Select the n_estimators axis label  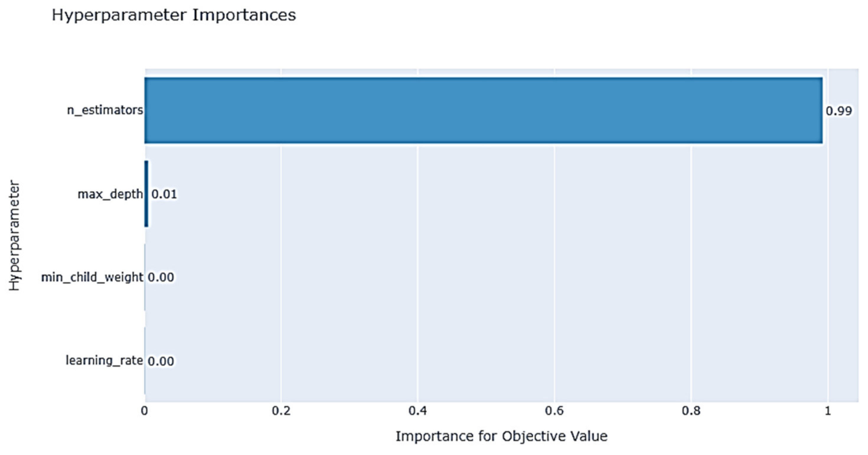point(105,110)
